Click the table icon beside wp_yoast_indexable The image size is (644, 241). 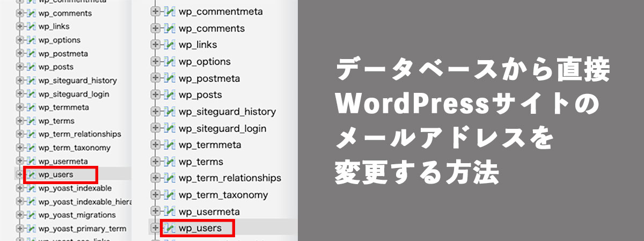coord(31,188)
